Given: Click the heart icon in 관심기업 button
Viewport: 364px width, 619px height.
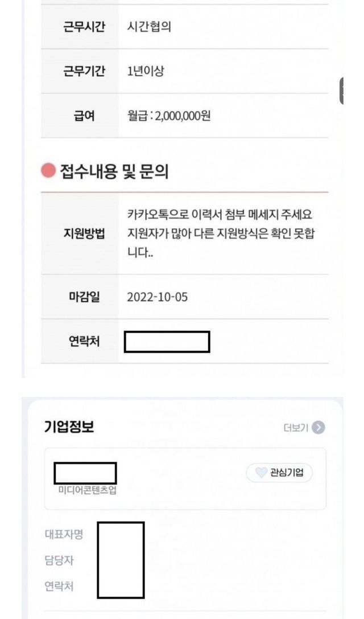Looking at the screenshot, I should 260,473.
